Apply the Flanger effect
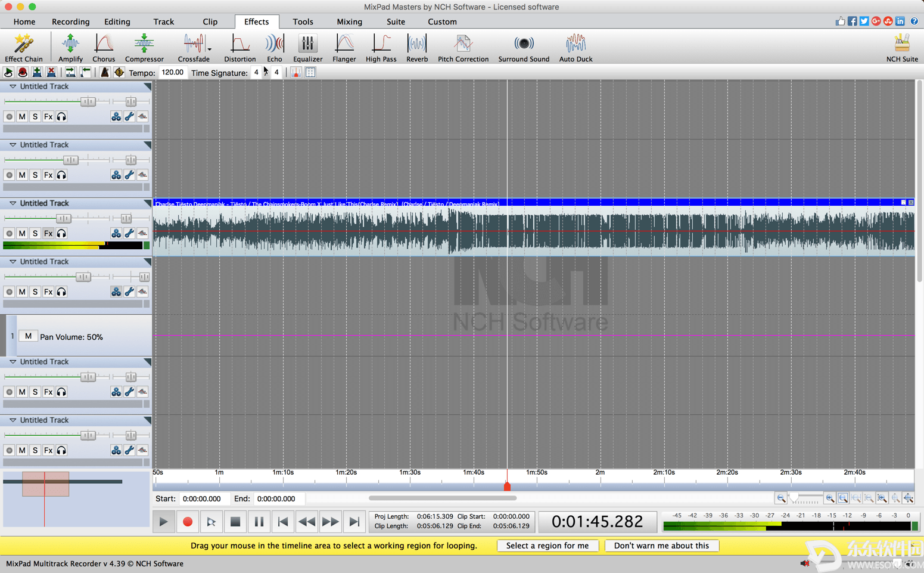Viewport: 924px width, 573px height. 344,48
